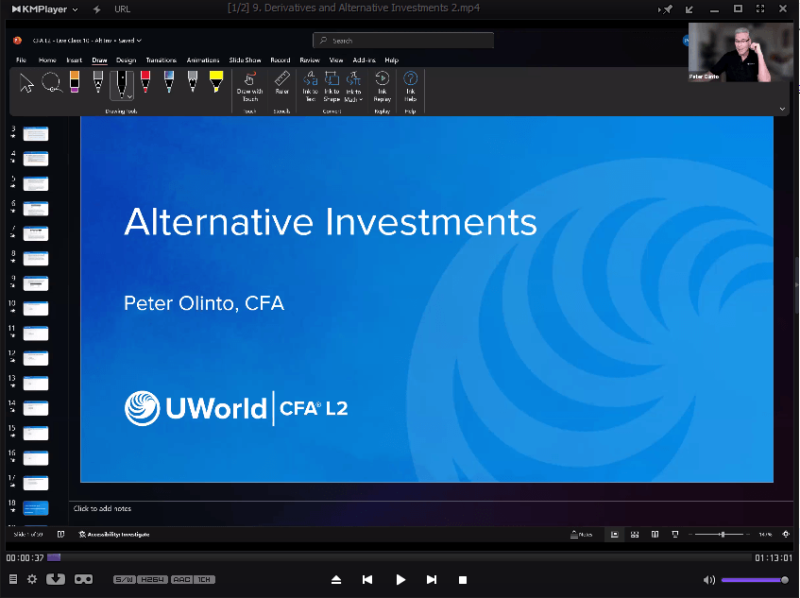Pick the yellow highlighter pen

(x=216, y=82)
